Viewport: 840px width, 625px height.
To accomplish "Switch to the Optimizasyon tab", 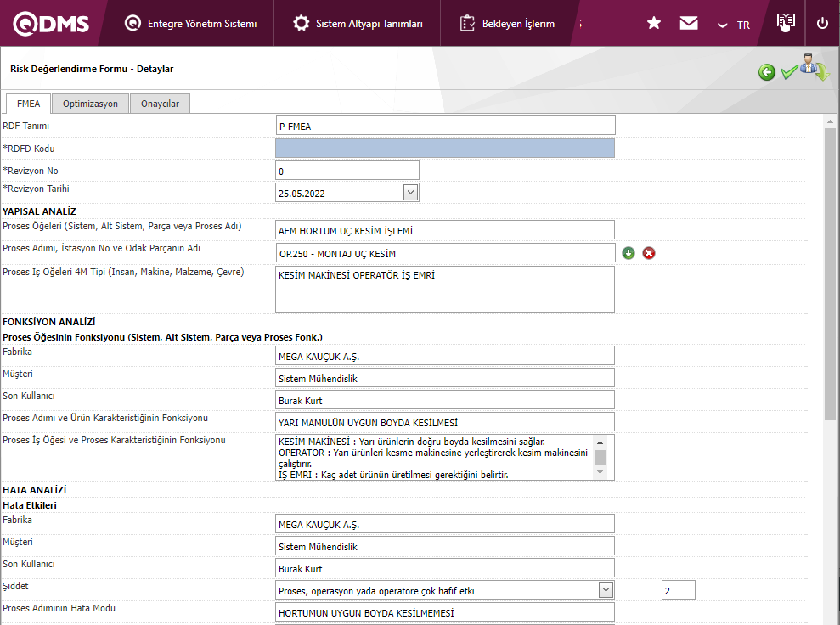I will [x=91, y=104].
